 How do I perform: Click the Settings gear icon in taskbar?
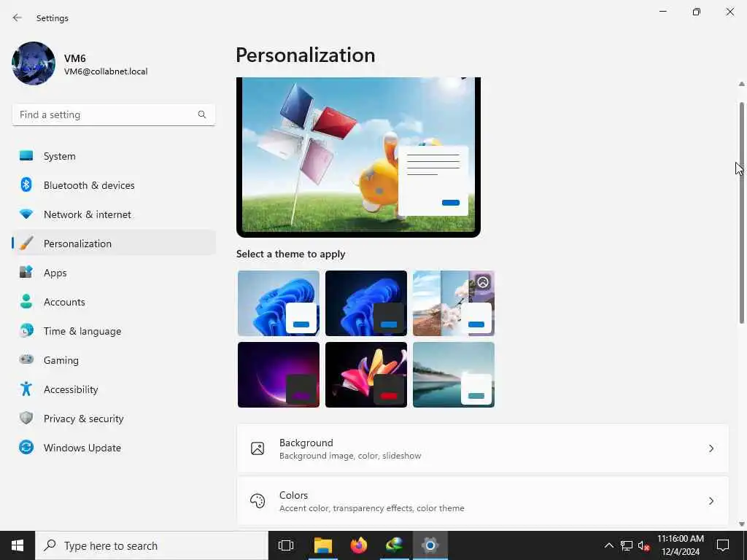(x=430, y=545)
